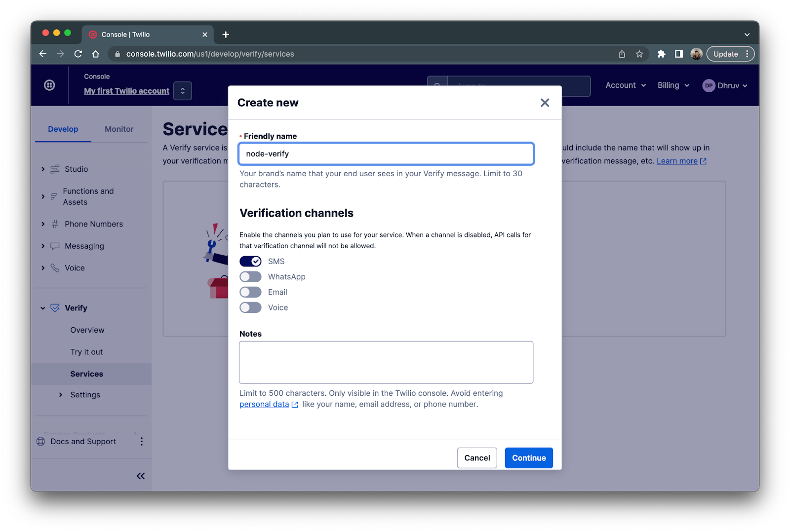Screen dimensions: 790x532
Task: Click the Docs and Support lifebuoy icon
Action: [41, 442]
